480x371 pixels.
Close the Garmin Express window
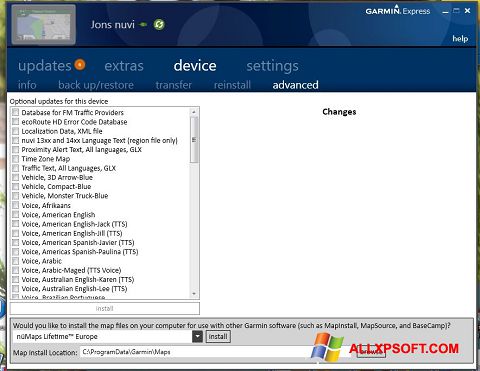467,11
